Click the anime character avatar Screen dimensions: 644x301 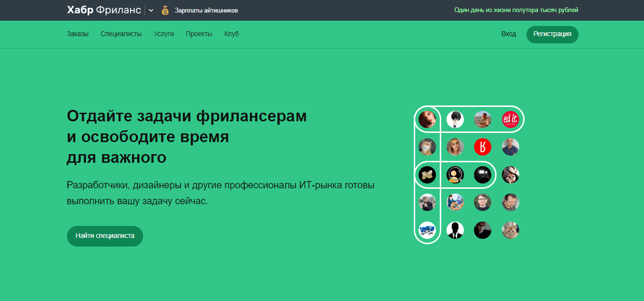[455, 119]
